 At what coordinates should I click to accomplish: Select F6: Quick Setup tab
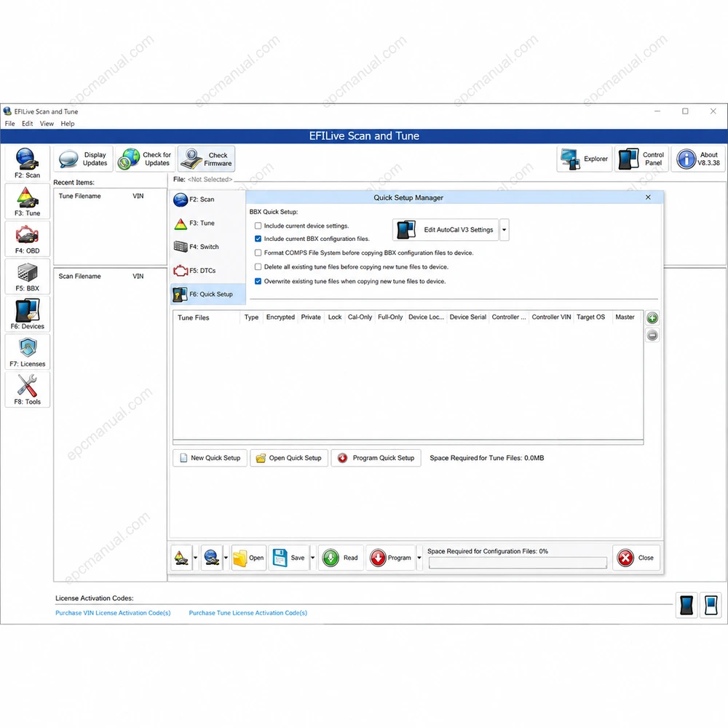[207, 294]
